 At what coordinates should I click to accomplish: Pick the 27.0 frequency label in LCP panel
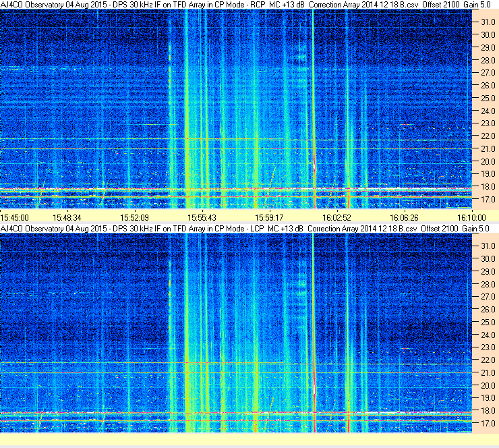point(488,296)
